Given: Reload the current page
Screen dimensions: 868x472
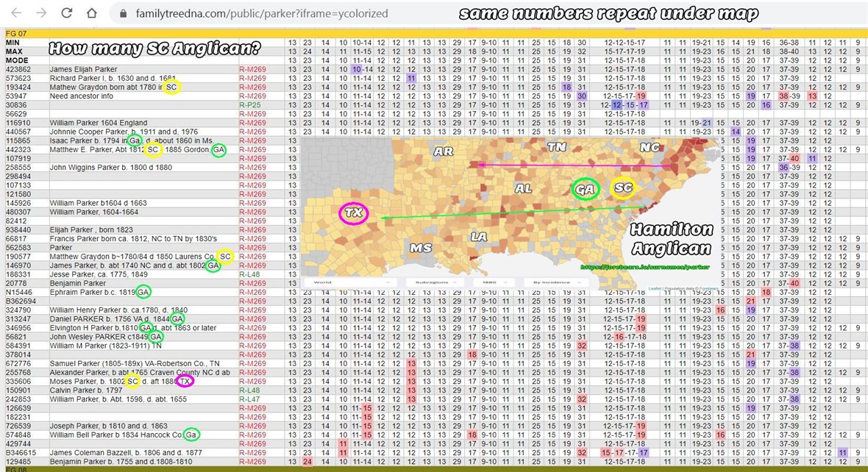Looking at the screenshot, I should (x=67, y=13).
